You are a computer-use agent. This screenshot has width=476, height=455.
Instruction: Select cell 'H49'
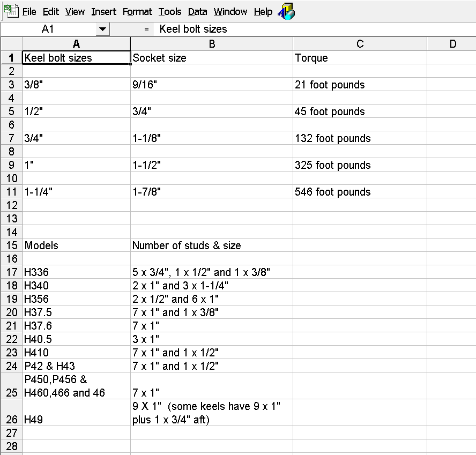[x=76, y=413]
